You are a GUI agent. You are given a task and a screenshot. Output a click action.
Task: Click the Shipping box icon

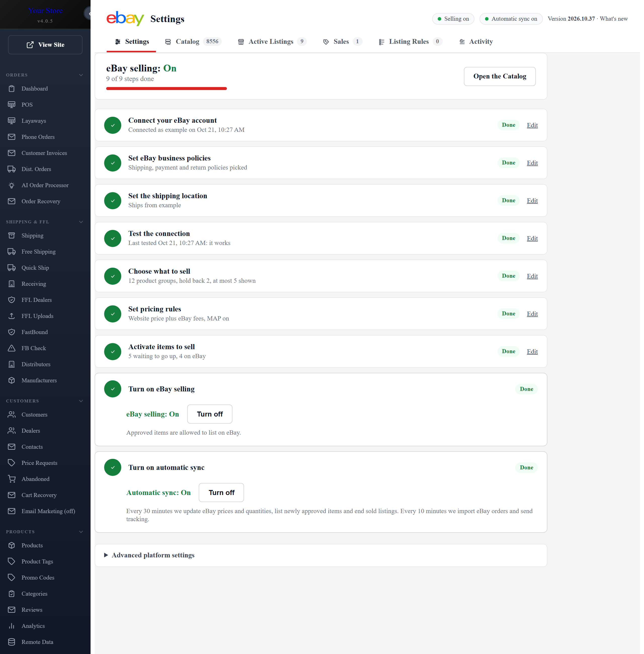(x=12, y=235)
